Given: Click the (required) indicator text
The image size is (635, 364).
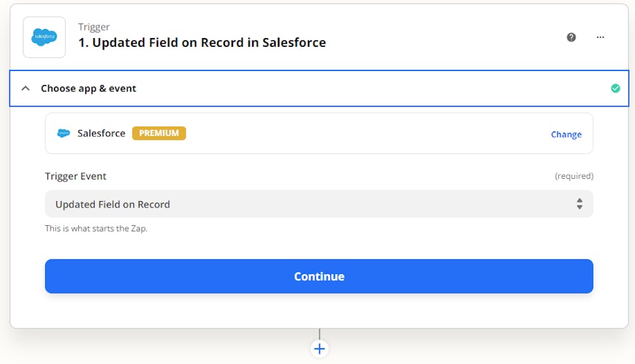Looking at the screenshot, I should pyautogui.click(x=573, y=176).
